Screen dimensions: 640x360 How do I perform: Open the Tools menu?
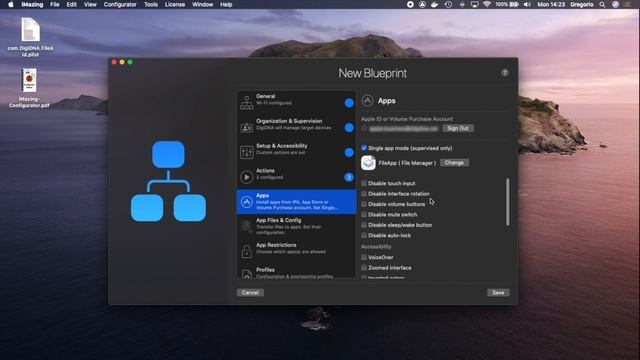[x=151, y=4]
